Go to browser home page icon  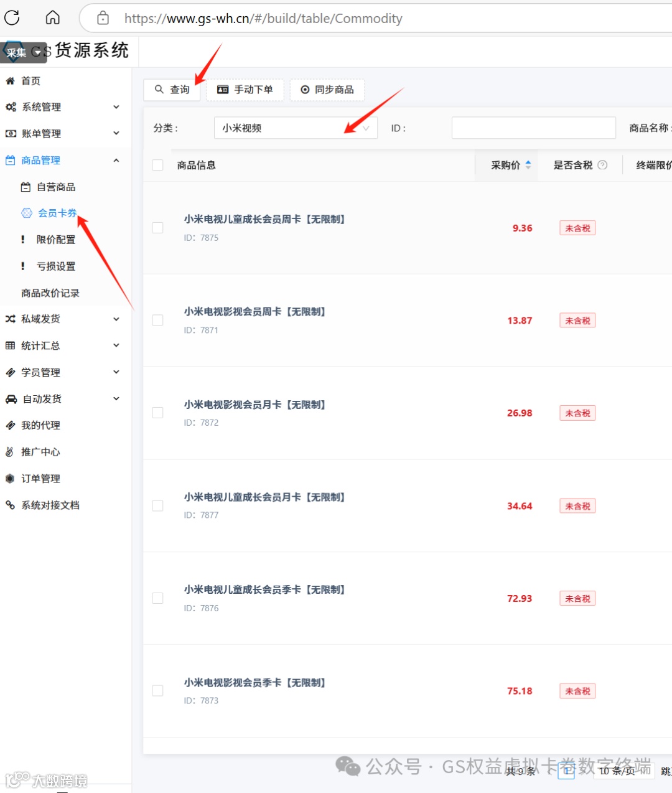coord(53,17)
